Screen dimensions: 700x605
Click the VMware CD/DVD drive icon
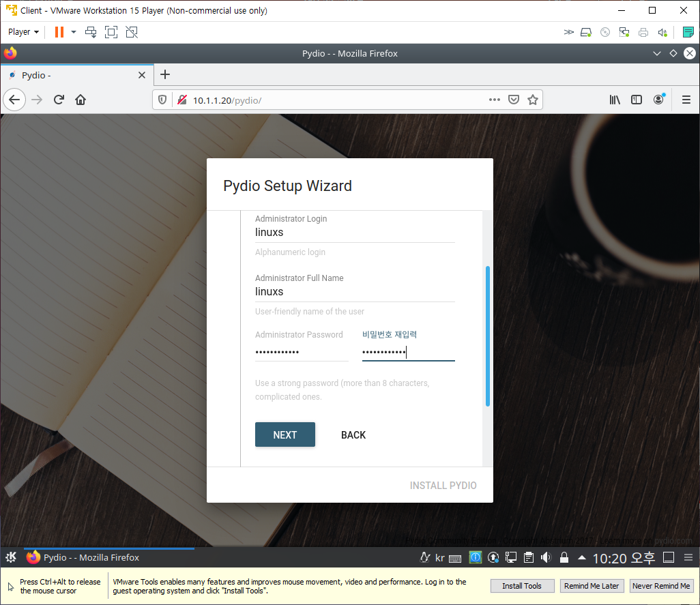pyautogui.click(x=605, y=32)
